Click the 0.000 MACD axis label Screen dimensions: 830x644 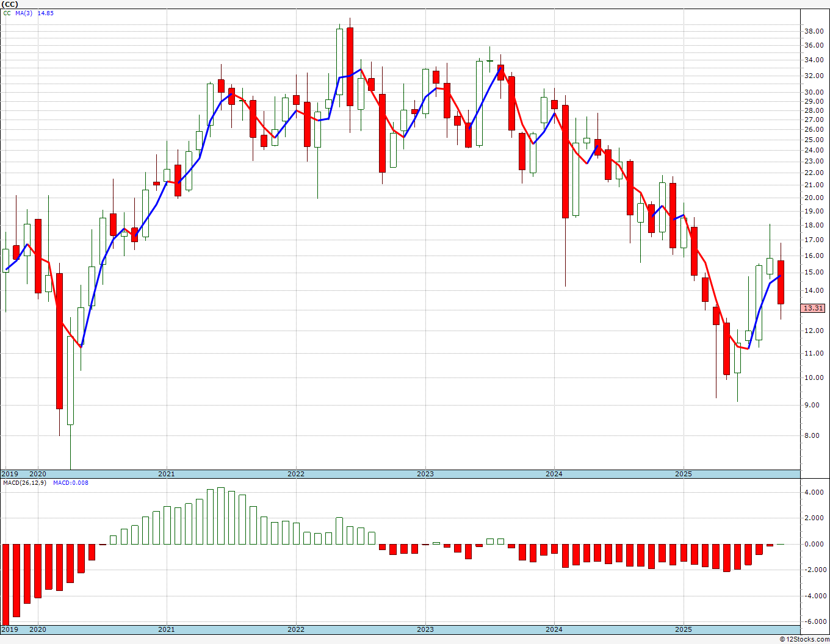(815, 545)
